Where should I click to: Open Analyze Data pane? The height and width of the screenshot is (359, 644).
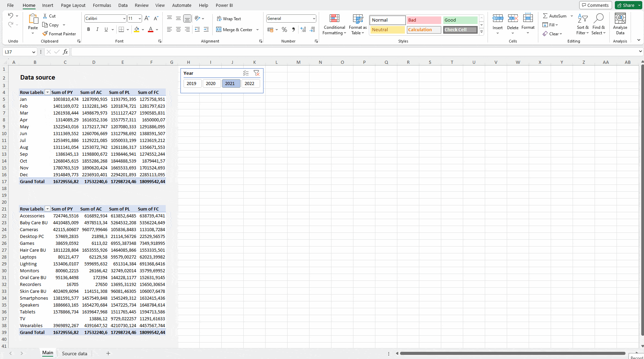click(x=620, y=24)
